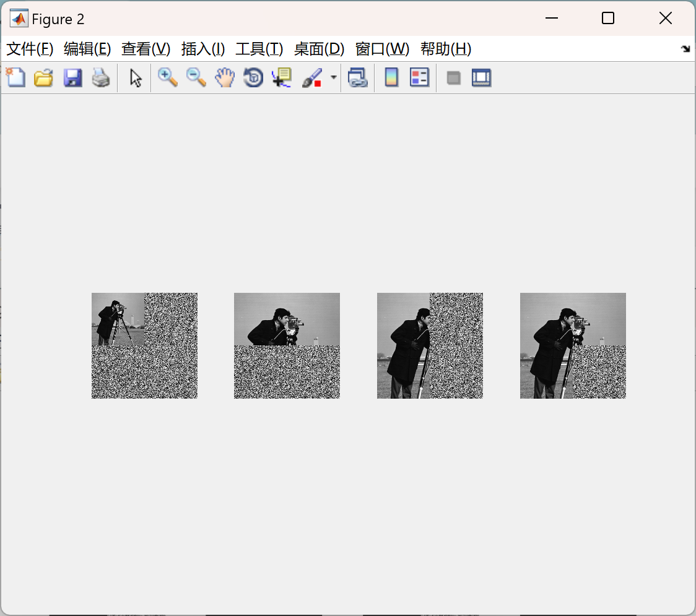Select the Edit Plot arrow tool

point(136,77)
